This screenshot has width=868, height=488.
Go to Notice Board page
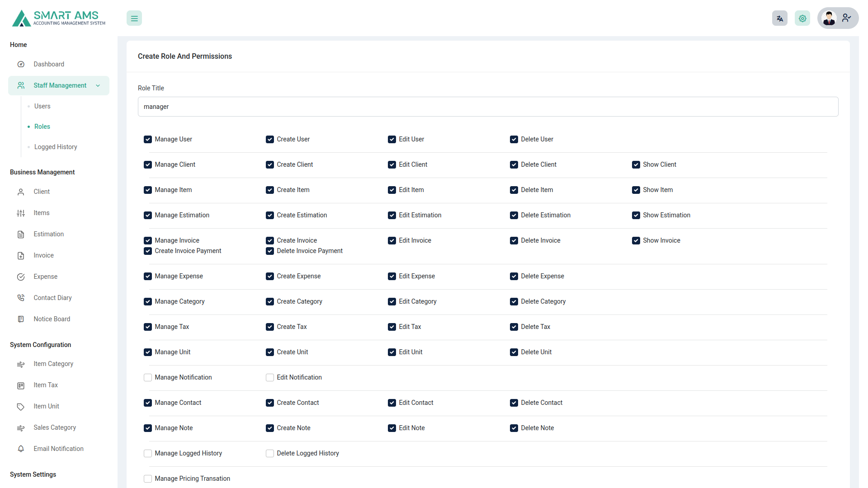[x=52, y=319]
